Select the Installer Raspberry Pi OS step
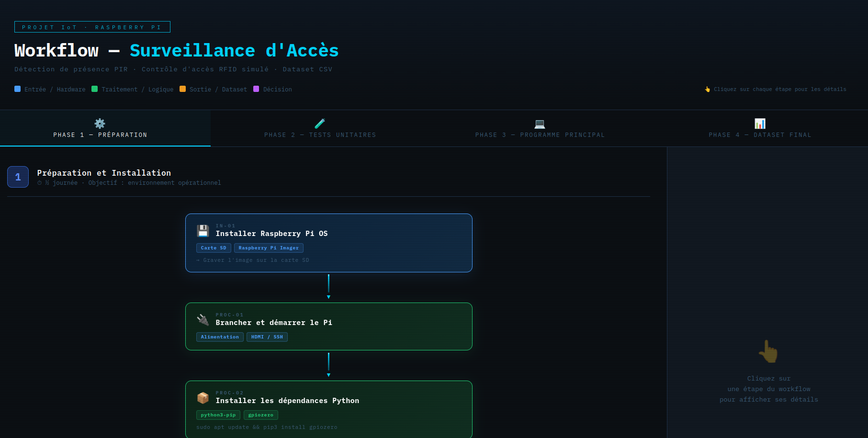868x438 pixels. click(329, 243)
